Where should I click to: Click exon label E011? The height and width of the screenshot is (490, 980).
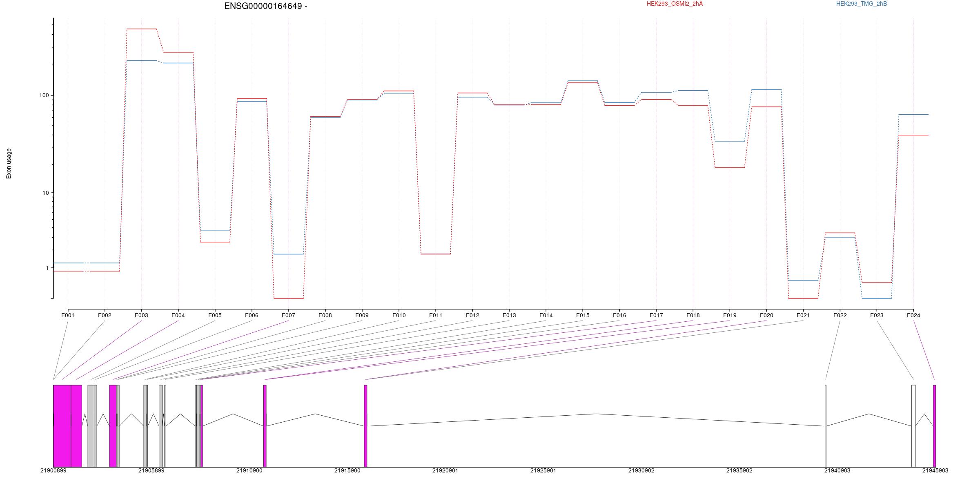436,315
